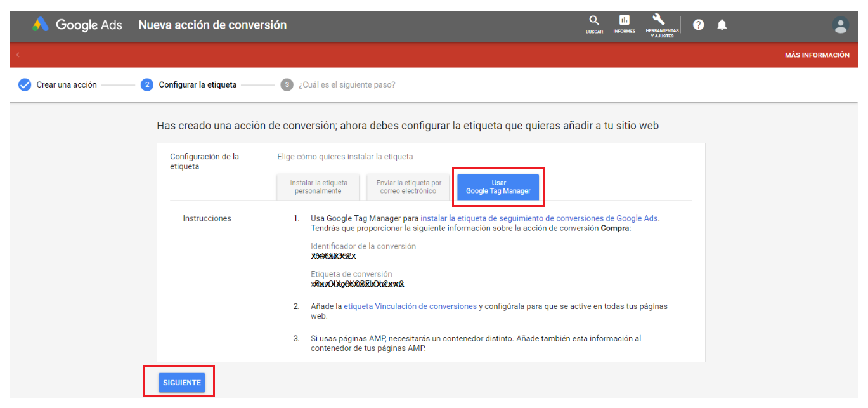Click Elige cómo quieres instalar la etiqueta text

tap(345, 157)
